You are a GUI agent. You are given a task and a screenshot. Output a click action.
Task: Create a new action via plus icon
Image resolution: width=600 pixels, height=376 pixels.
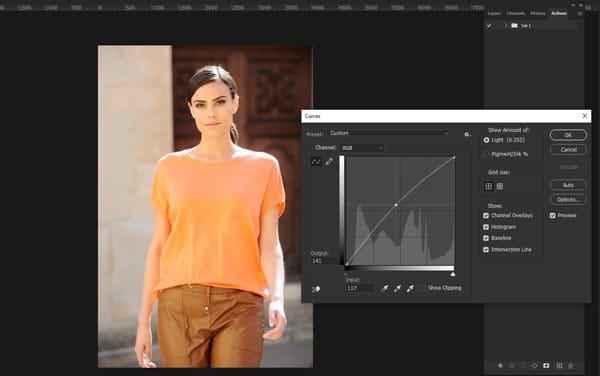tap(559, 366)
